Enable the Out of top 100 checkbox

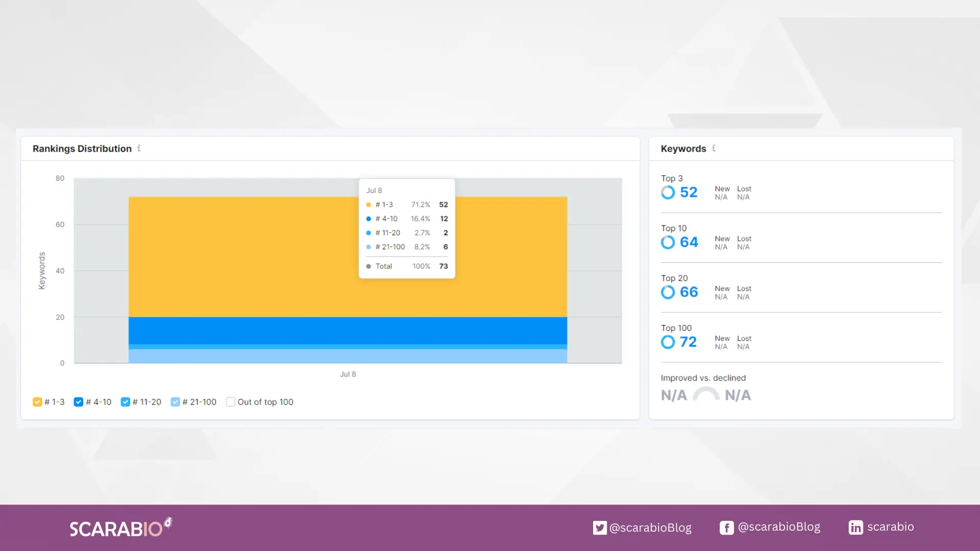click(x=231, y=402)
